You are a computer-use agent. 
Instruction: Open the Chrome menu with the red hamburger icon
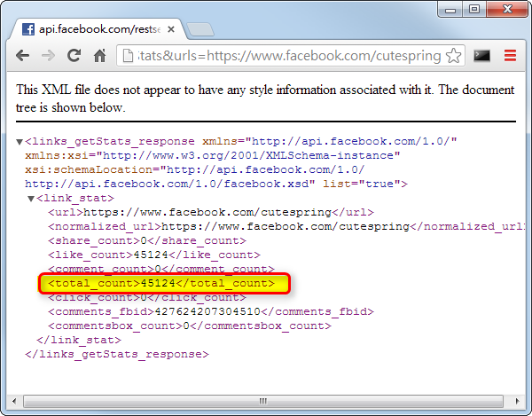510,56
